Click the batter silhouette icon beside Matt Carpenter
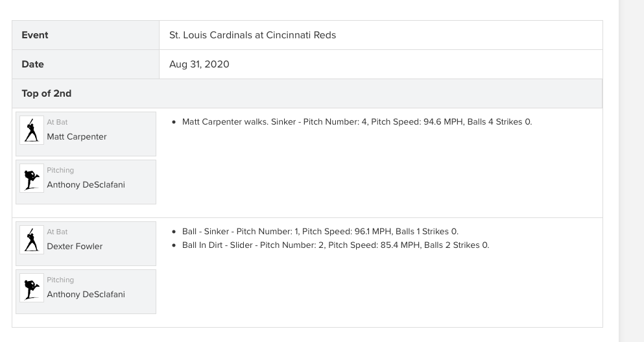This screenshot has height=342, width=644. tap(32, 130)
